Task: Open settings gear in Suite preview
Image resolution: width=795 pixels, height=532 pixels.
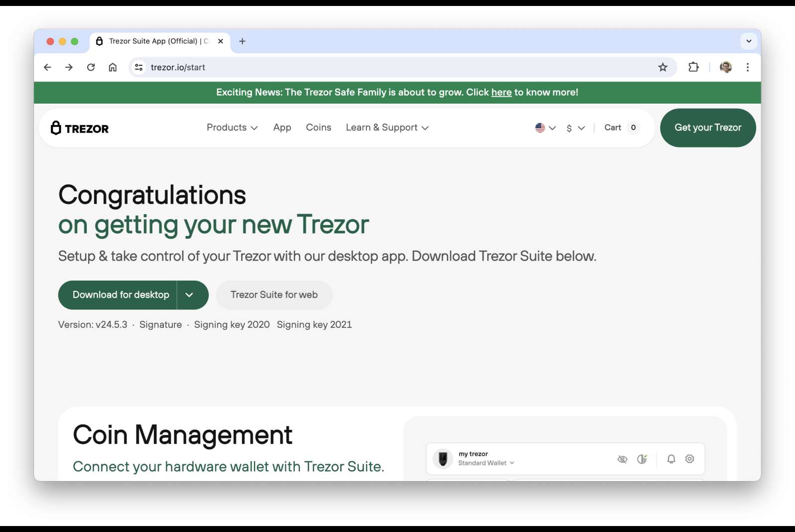Action: [x=689, y=459]
